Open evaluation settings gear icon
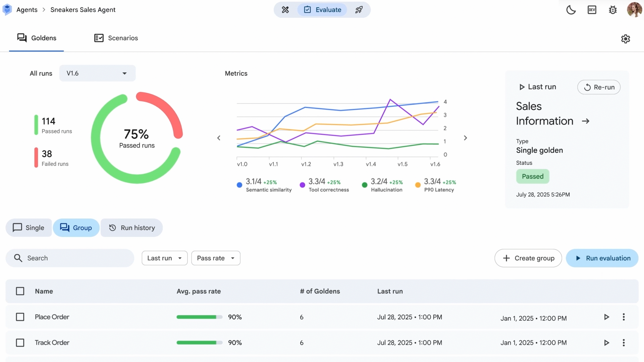Screen dimensions: 644x362 626,39
